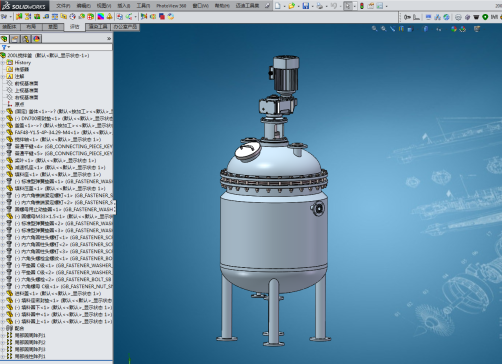This screenshot has width=502, height=364.
Task: Open the Select tool dropdown arrow
Action: coord(355,6)
